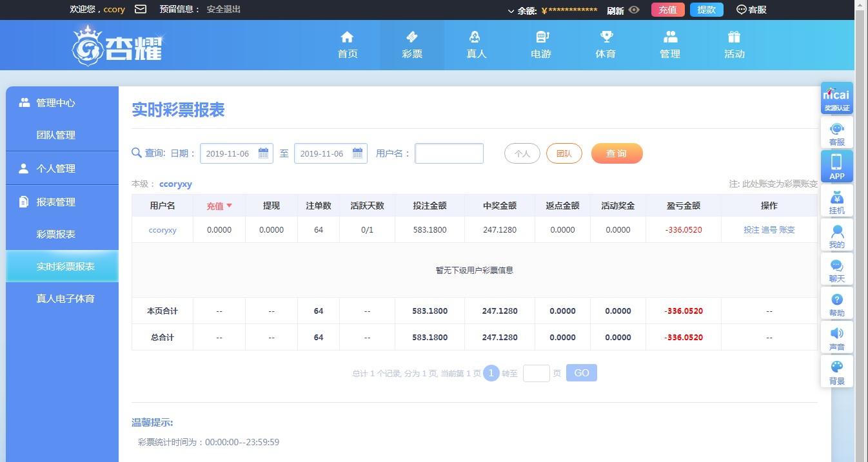Click the orange 查询 query button
Image resolution: width=868 pixels, height=462 pixels.
[x=617, y=153]
